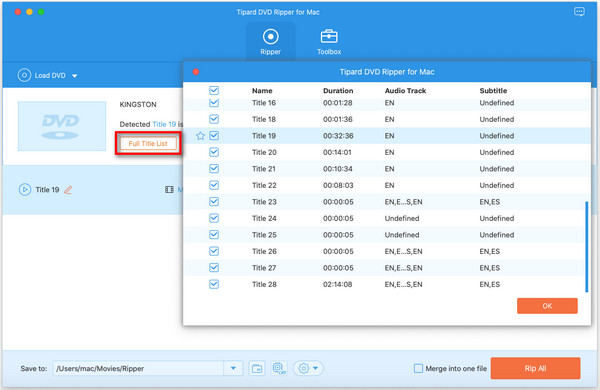Click the film format icon beside Title 19
Image resolution: width=600 pixels, height=390 pixels.
(x=169, y=189)
